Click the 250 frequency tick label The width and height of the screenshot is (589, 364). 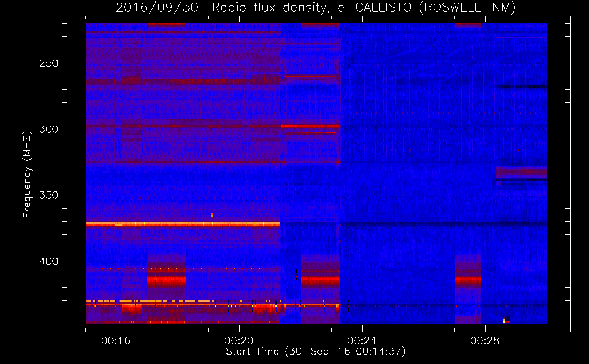tap(49, 63)
